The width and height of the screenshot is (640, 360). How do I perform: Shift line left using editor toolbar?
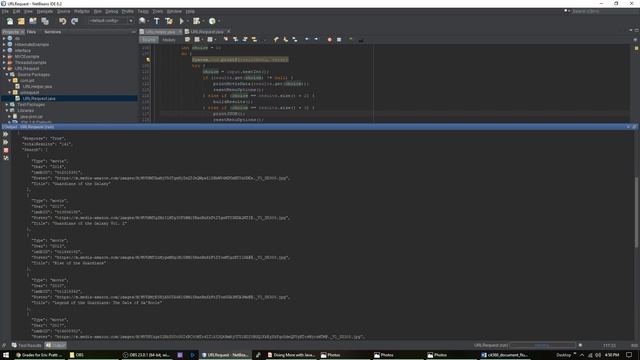tap(307, 40)
